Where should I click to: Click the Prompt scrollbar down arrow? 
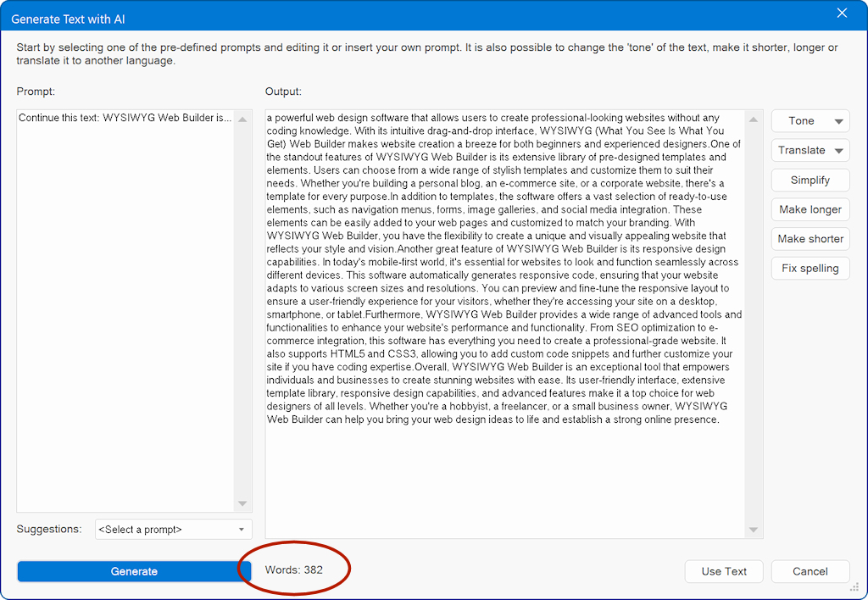(242, 503)
